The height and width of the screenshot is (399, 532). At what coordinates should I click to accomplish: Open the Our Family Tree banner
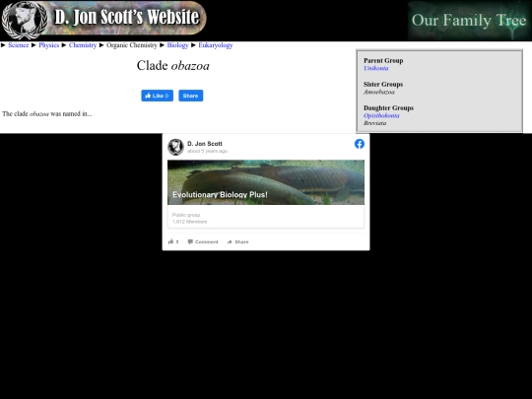pos(469,21)
